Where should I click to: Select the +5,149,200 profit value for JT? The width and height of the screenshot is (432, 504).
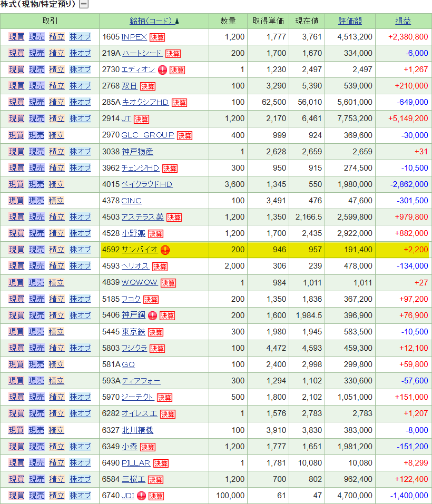pyautogui.click(x=408, y=118)
